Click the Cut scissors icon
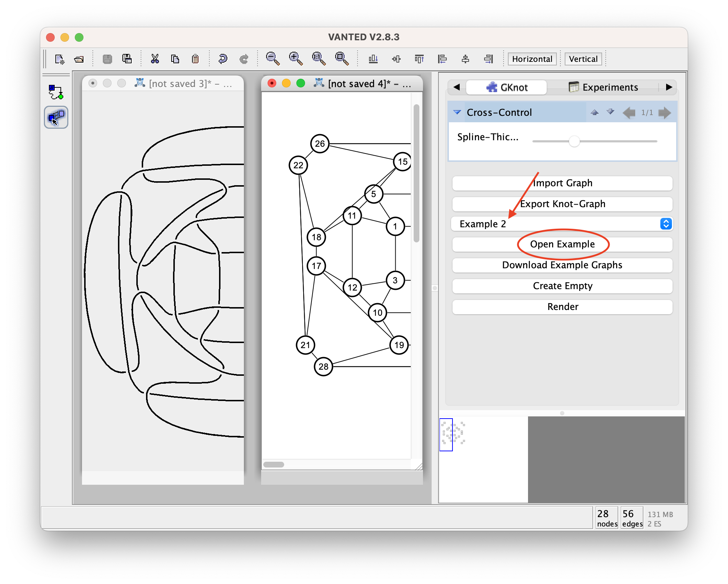 (x=155, y=59)
